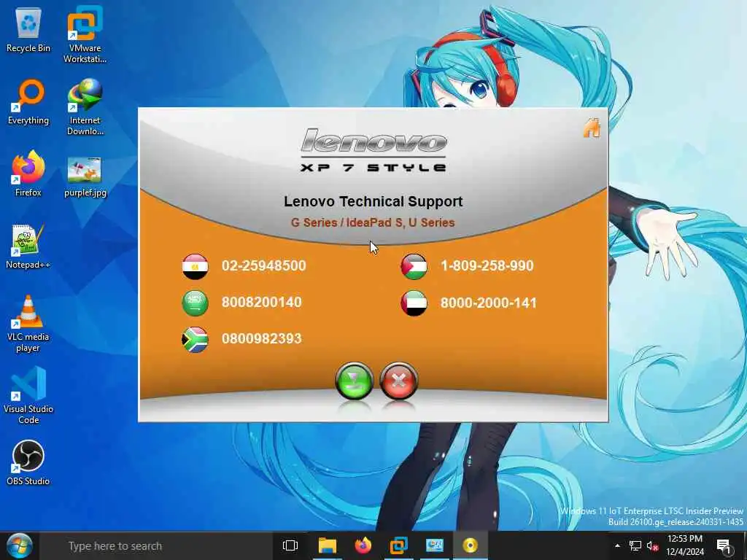Select phone number 8000-2000-141

point(488,303)
